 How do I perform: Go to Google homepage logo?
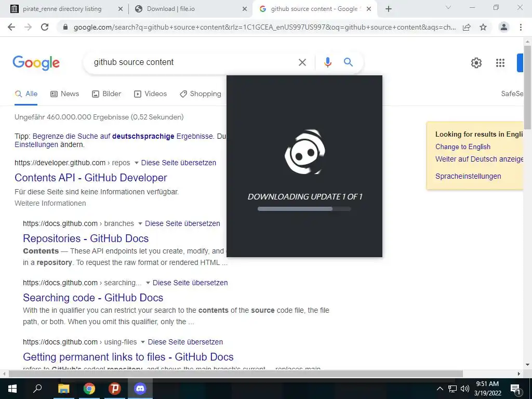tap(36, 63)
